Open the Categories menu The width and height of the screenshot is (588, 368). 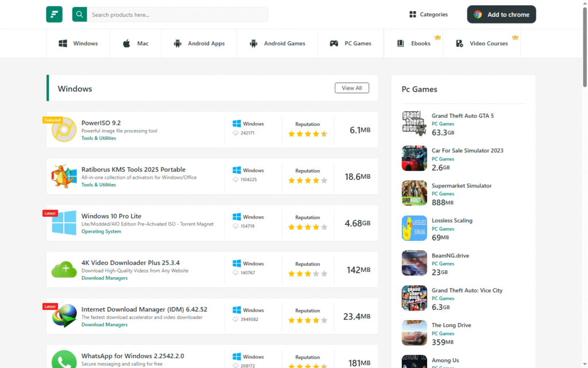point(428,14)
